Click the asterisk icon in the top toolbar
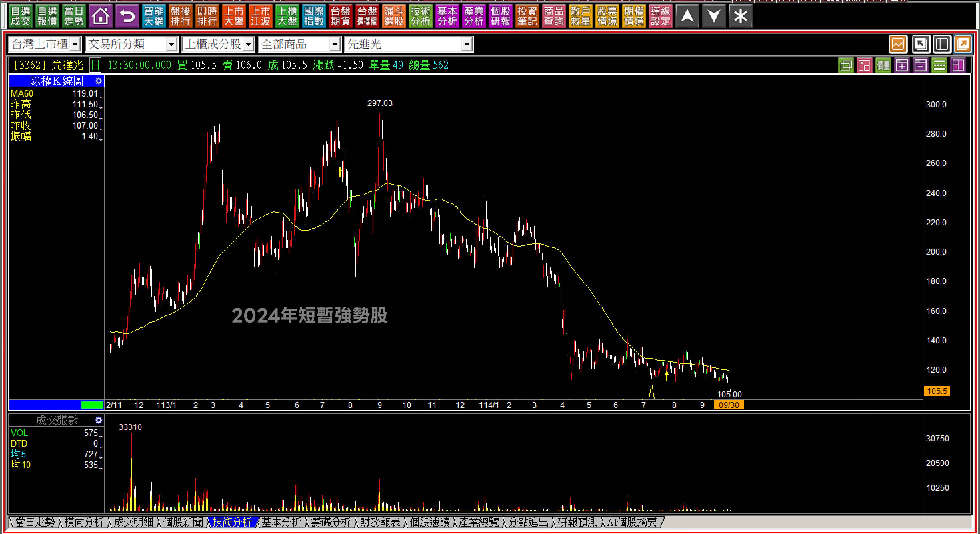Screen dimensions: 980x534 (x=740, y=16)
